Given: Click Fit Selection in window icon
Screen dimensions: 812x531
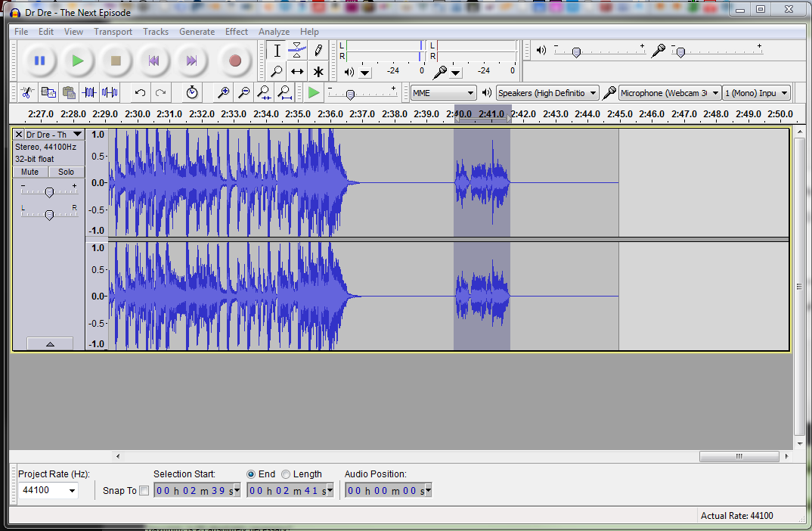Looking at the screenshot, I should point(264,93).
